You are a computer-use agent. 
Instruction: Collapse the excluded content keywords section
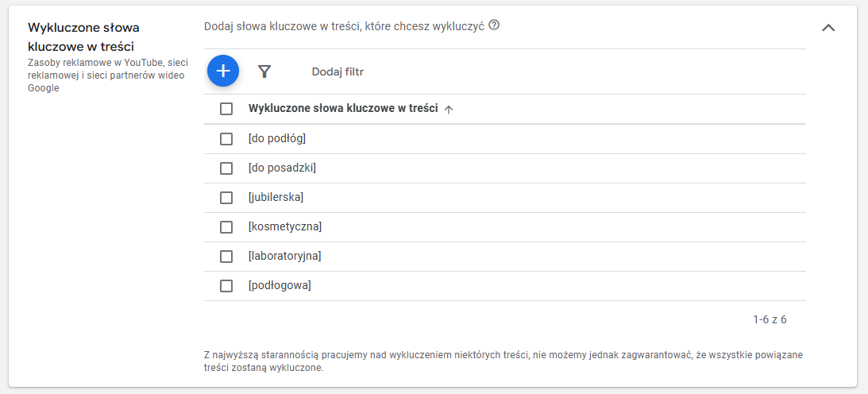tap(828, 27)
